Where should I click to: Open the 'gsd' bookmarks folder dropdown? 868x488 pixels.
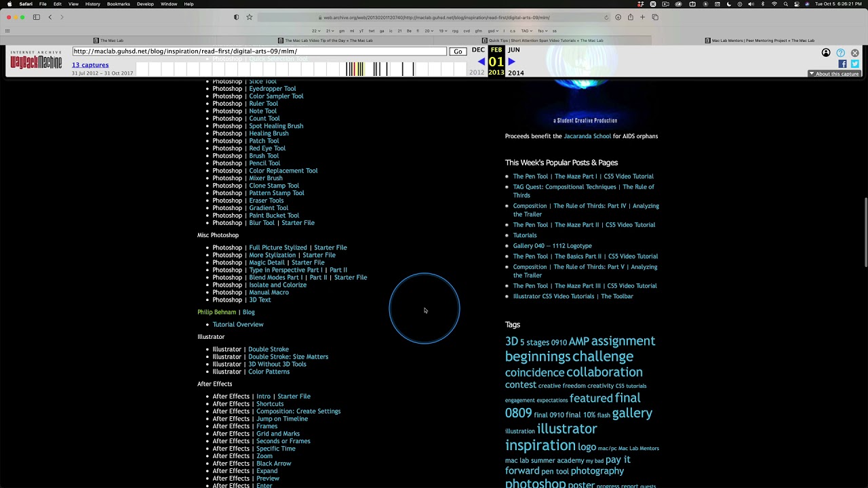tap(492, 30)
